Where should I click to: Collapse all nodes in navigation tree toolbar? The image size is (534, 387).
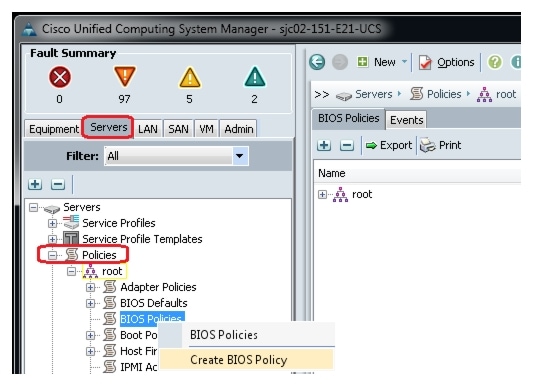pos(58,184)
